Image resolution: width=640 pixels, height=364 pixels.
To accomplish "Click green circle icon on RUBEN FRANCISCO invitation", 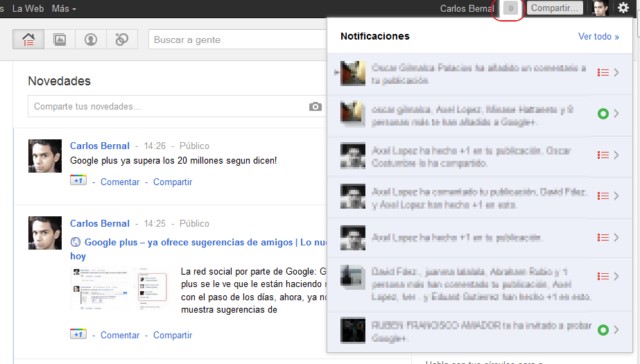I will (603, 330).
